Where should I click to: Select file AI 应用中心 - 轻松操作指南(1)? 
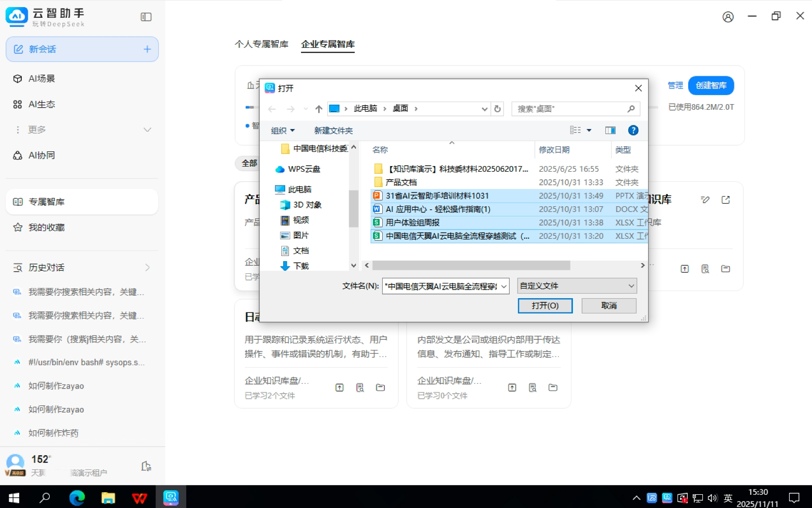click(510, 209)
